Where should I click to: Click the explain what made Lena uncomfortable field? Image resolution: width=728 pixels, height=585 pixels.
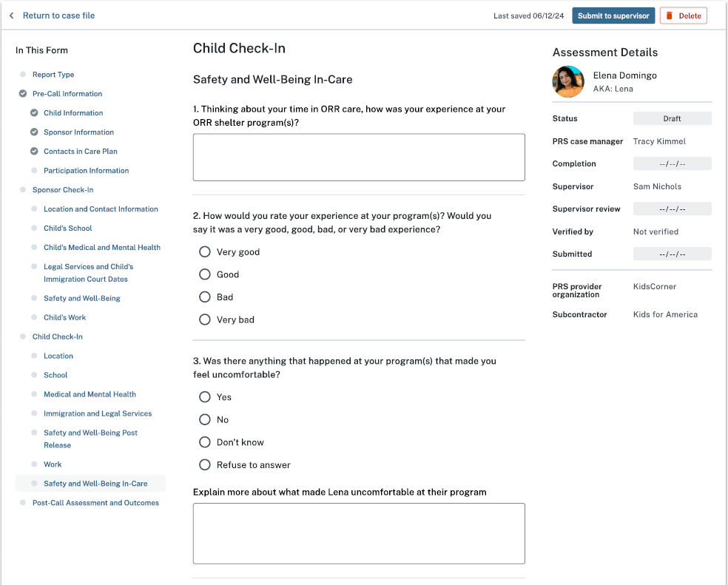click(x=359, y=533)
